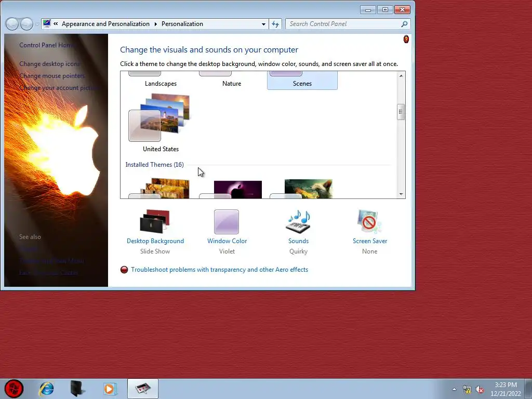
Task: Open Troubleshoot problems with transparency link
Action: [220, 270]
